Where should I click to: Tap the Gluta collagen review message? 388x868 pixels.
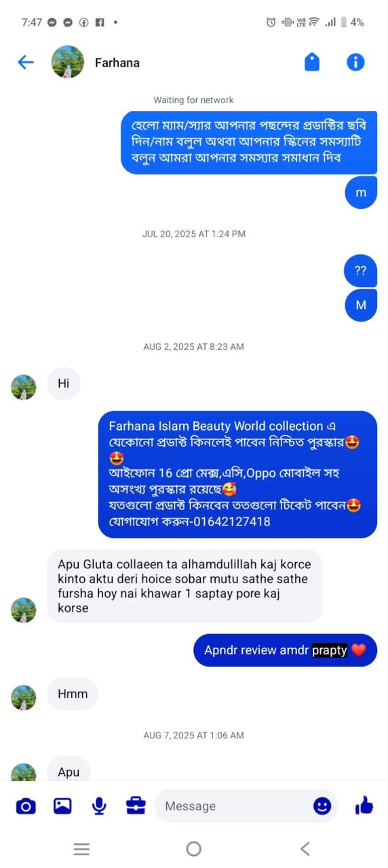[185, 586]
